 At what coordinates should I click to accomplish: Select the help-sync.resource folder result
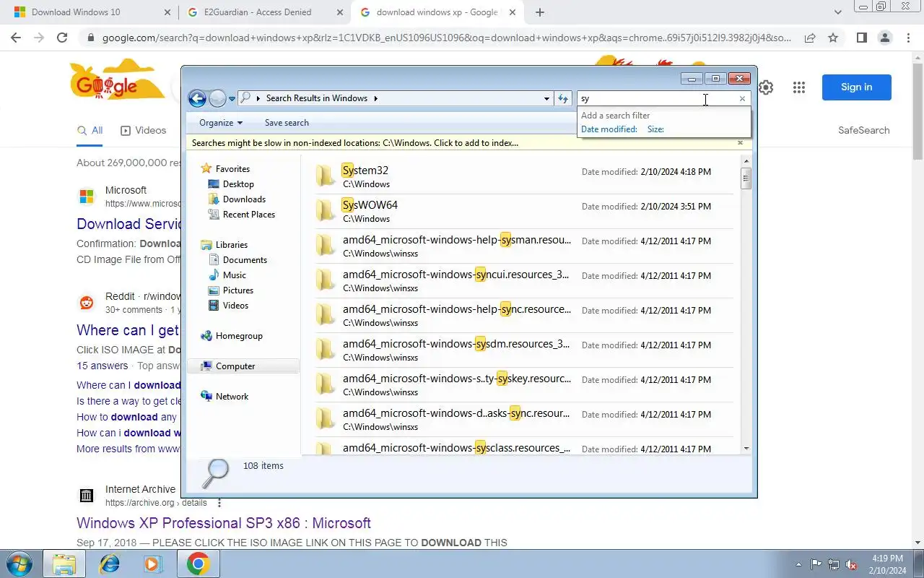(x=523, y=315)
